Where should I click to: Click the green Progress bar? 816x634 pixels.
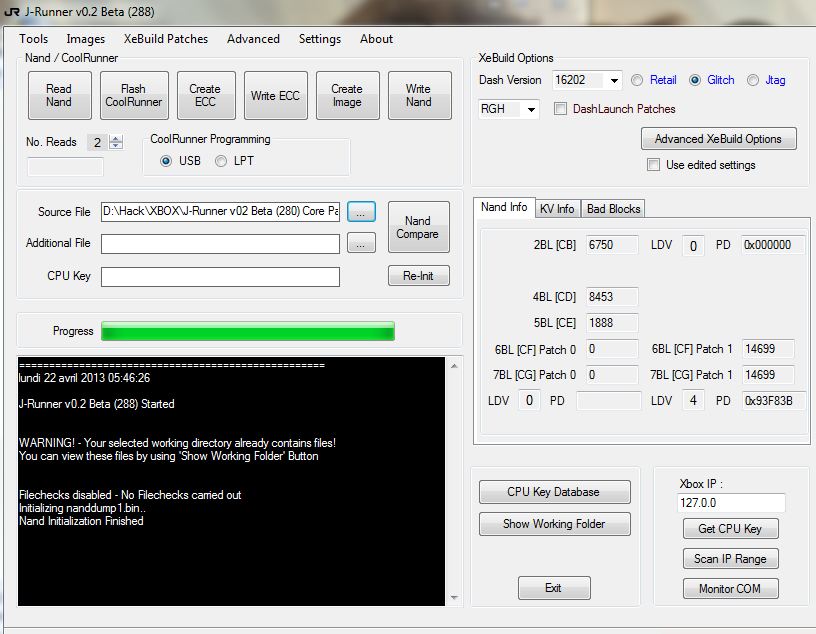(248, 331)
